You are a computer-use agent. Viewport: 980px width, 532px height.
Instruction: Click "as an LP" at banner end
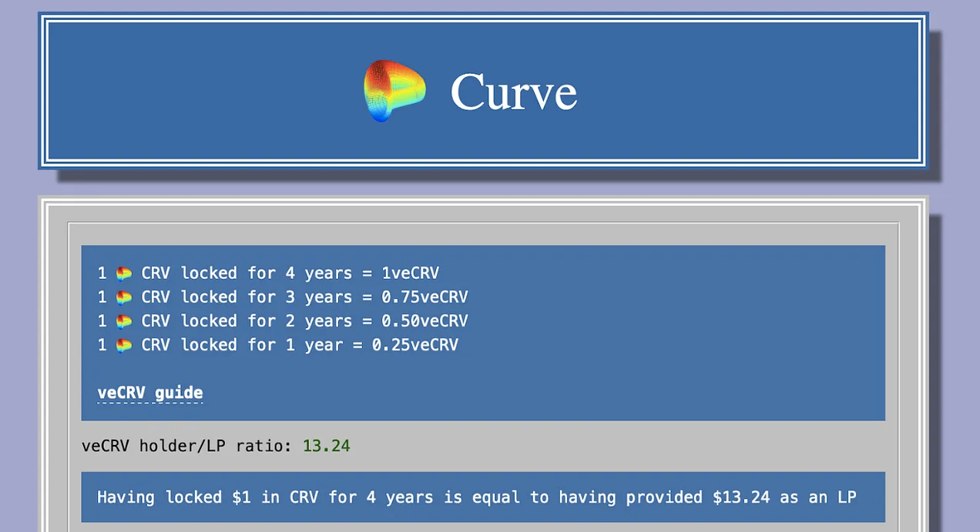[x=818, y=497]
